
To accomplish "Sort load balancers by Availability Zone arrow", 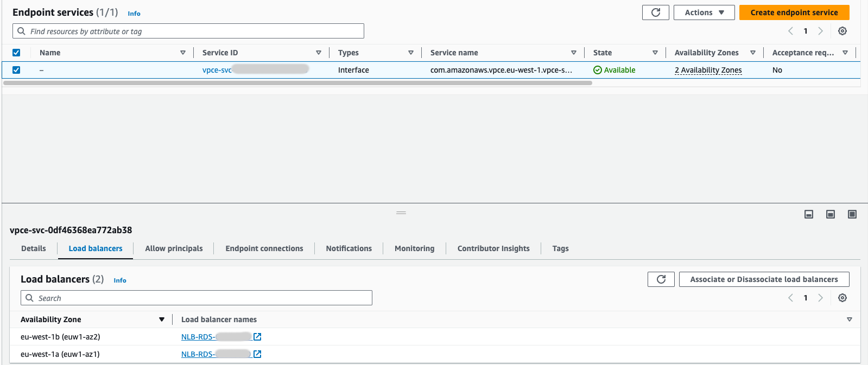I will tap(162, 319).
